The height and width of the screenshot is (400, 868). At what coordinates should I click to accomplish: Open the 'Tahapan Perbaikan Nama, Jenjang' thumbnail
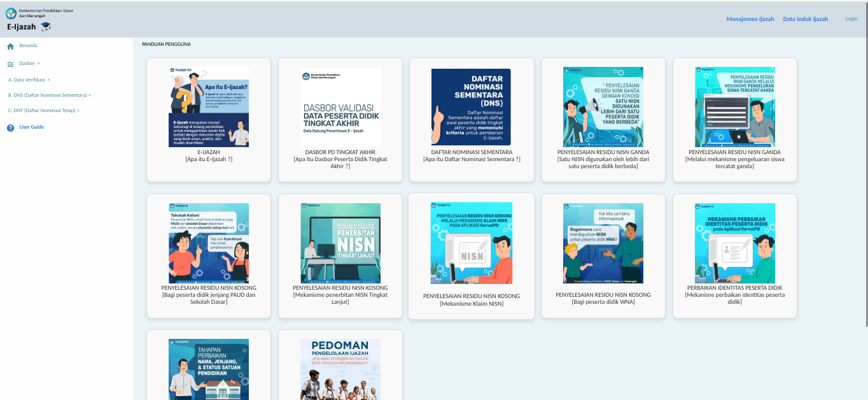click(x=209, y=369)
